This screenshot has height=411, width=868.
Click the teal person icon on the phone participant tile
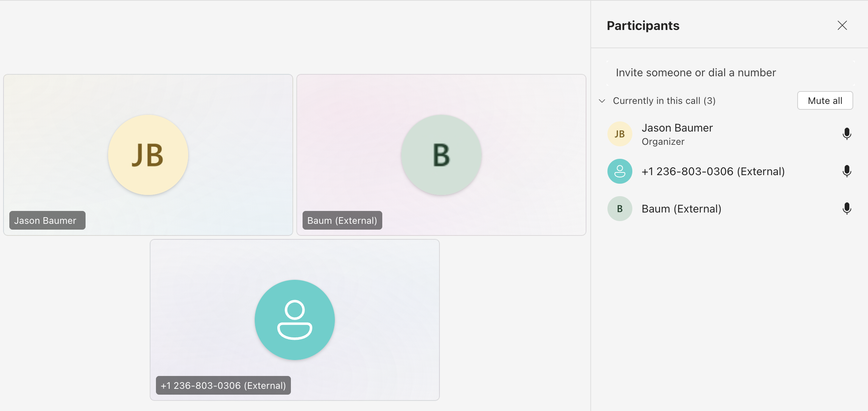point(294,320)
